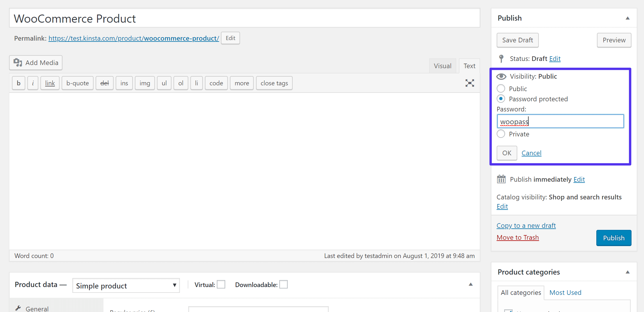
Task: Collapse the Publish panel
Action: 628,18
